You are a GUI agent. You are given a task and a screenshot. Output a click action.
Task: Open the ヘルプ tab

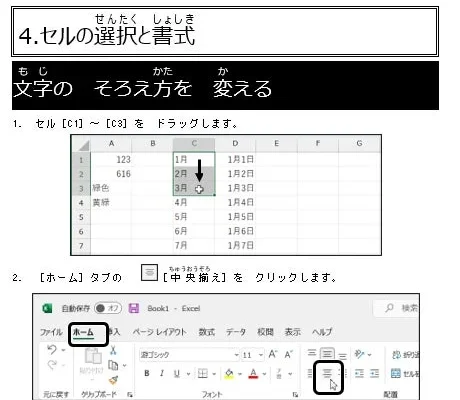tap(322, 332)
